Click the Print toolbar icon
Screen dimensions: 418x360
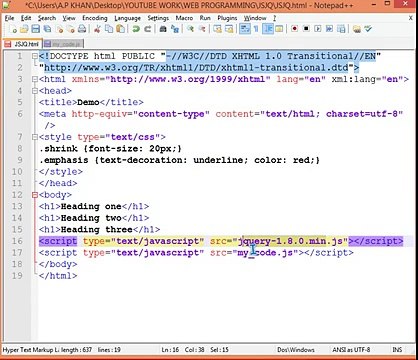82,29
